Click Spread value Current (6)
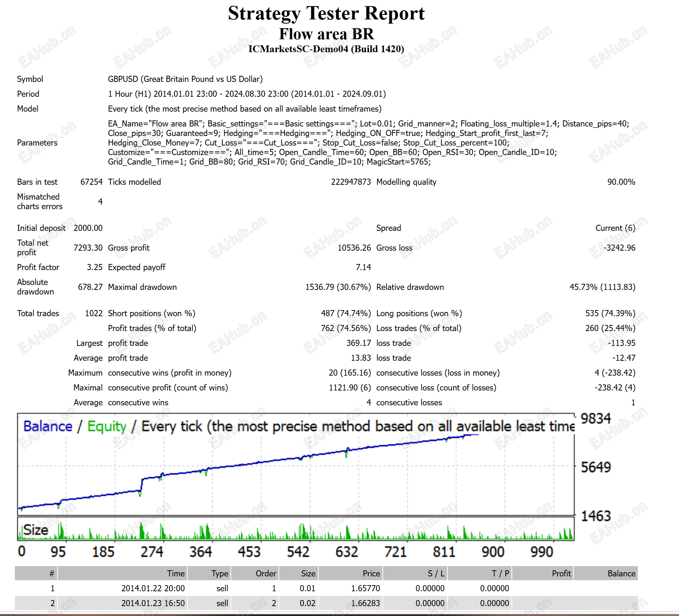This screenshot has width=679, height=616. coord(615,228)
